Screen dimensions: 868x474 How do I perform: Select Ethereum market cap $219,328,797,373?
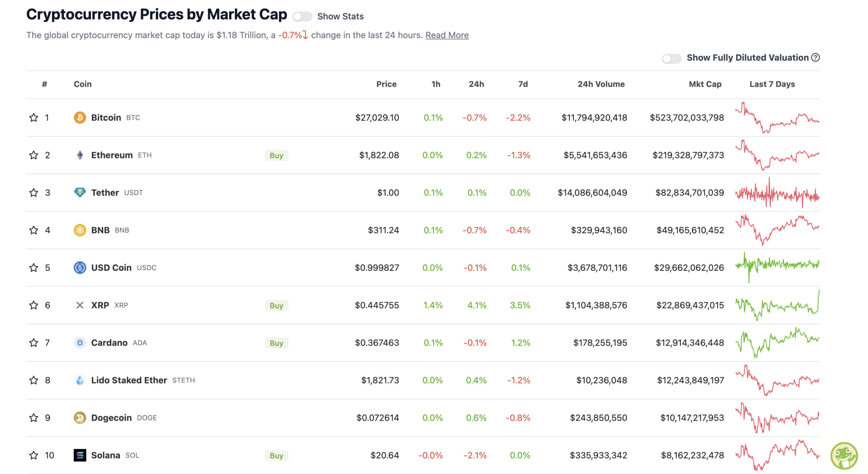[x=688, y=155]
